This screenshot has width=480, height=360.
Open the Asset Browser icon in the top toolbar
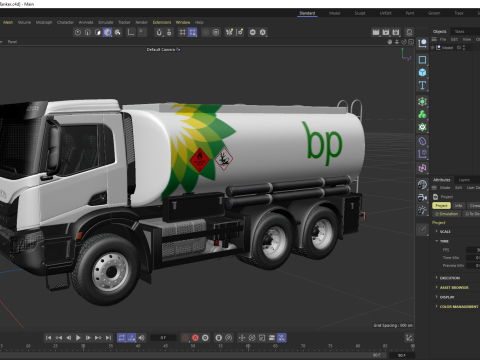click(409, 32)
